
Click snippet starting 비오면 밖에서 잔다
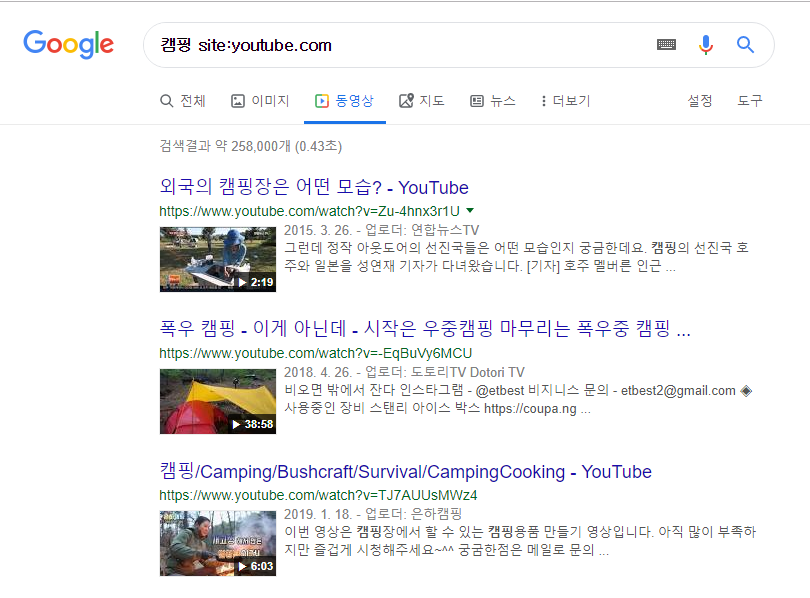518,399
